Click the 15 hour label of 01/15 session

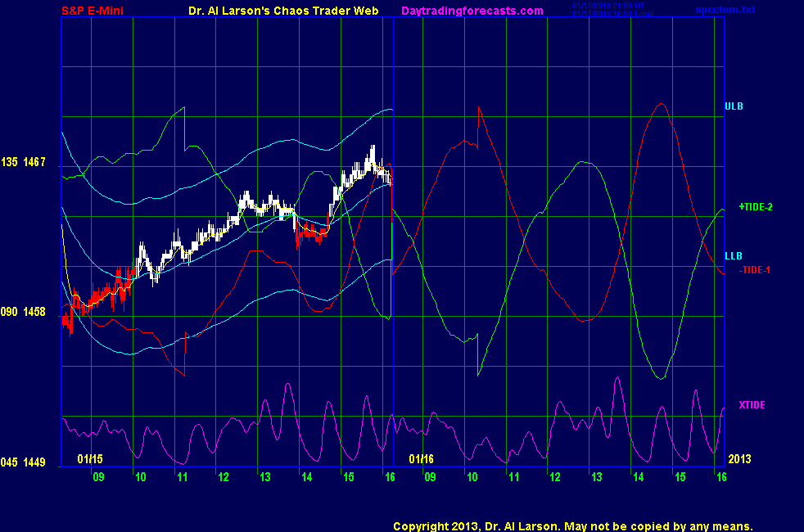[x=349, y=477]
